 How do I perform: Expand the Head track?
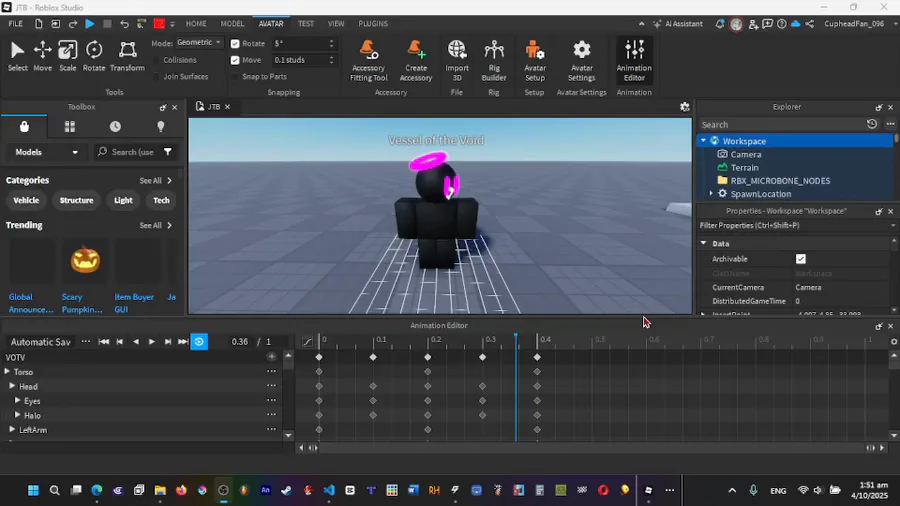click(12, 386)
